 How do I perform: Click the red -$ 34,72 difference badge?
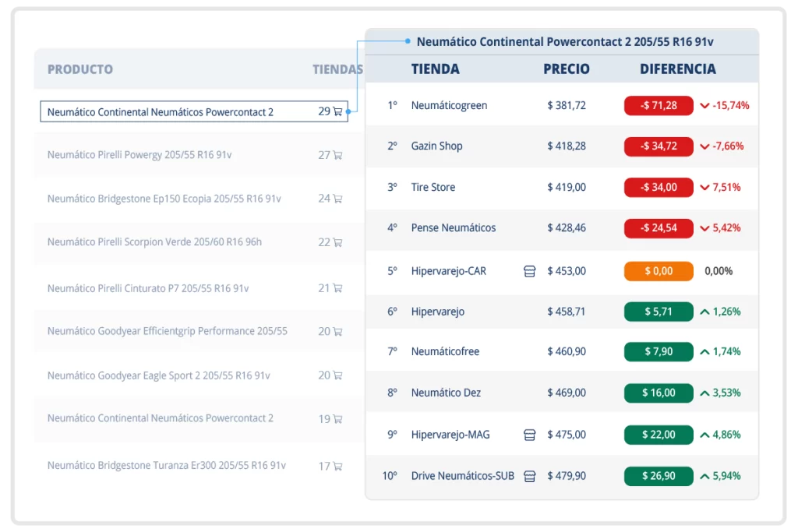click(x=659, y=146)
